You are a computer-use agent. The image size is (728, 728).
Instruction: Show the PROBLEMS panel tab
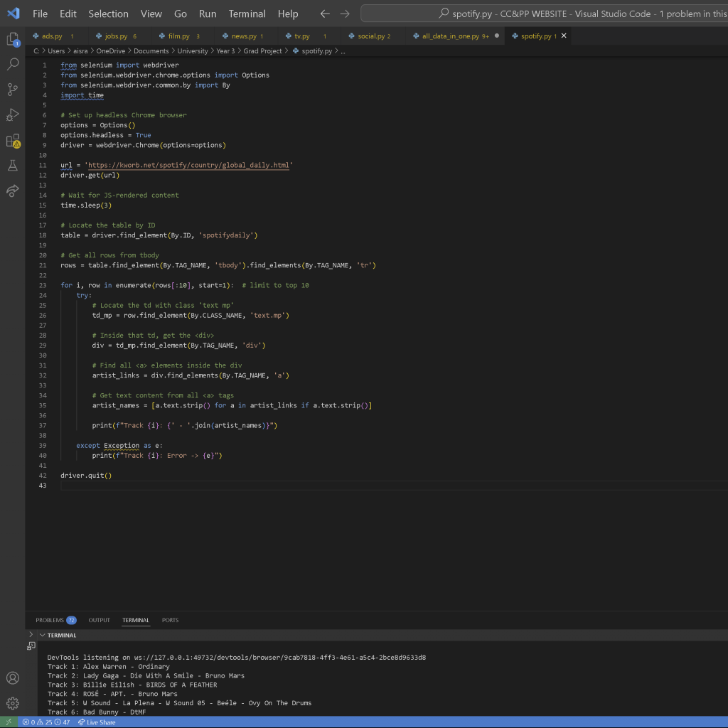55,620
